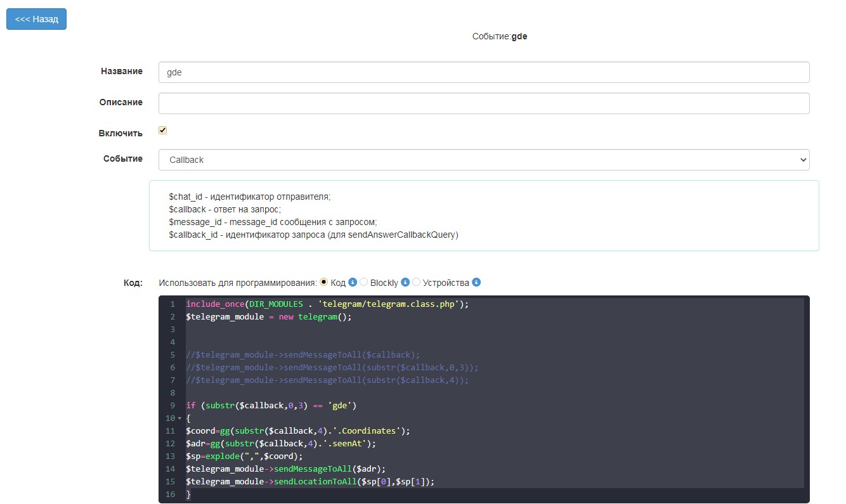Open the info icon next to Blockly
The height and width of the screenshot is (504, 846).
(405, 282)
